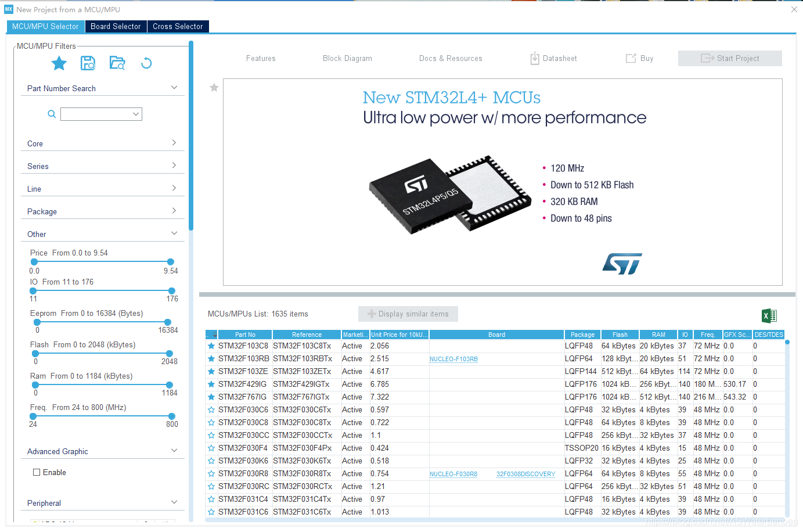Image resolution: width=803 pixels, height=532 pixels.
Task: Click the Start Project button
Action: coord(730,58)
